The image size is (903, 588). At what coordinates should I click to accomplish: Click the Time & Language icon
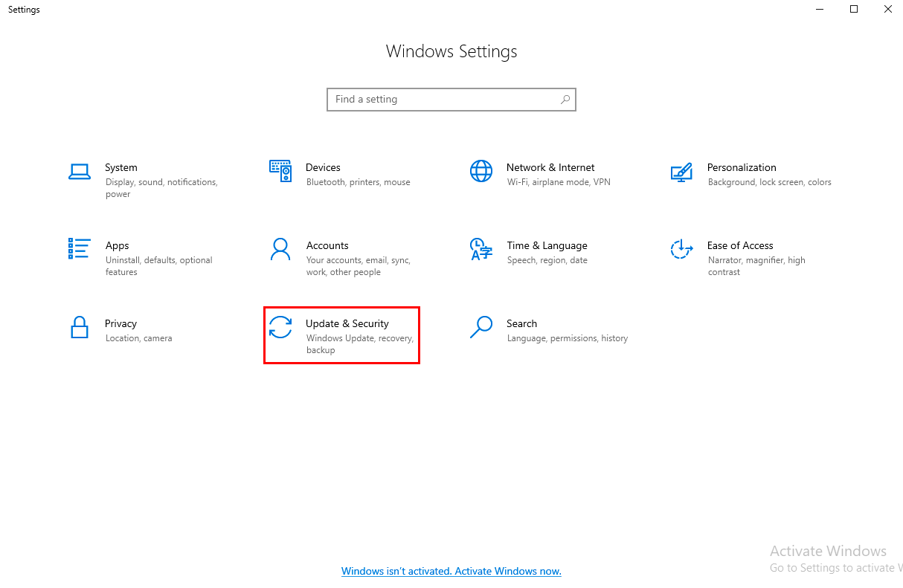(x=481, y=249)
